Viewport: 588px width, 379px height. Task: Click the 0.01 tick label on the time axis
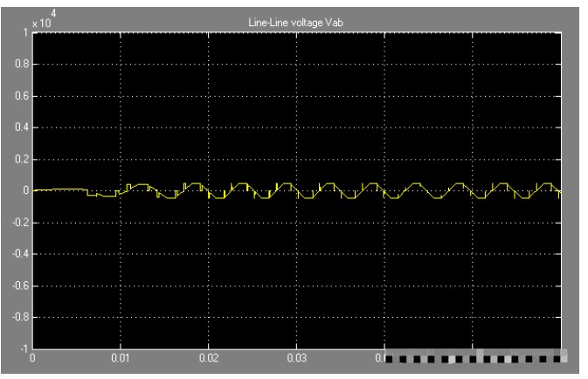[x=121, y=358]
